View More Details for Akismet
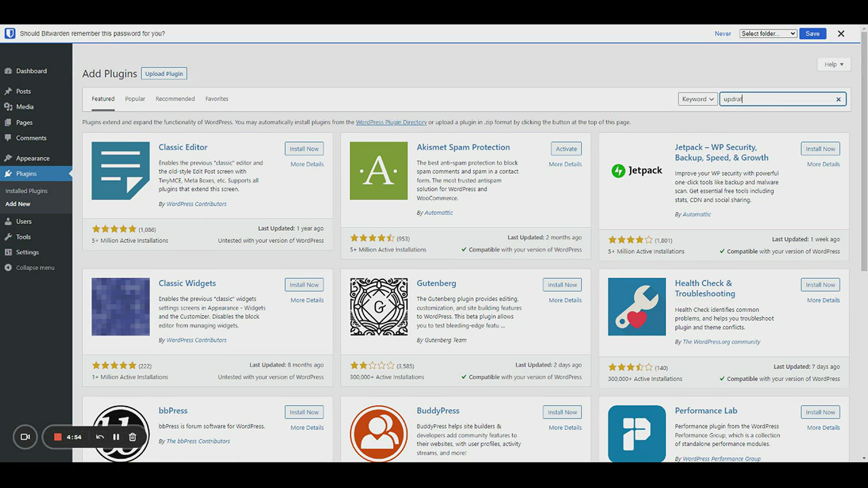The height and width of the screenshot is (488, 868). click(565, 164)
